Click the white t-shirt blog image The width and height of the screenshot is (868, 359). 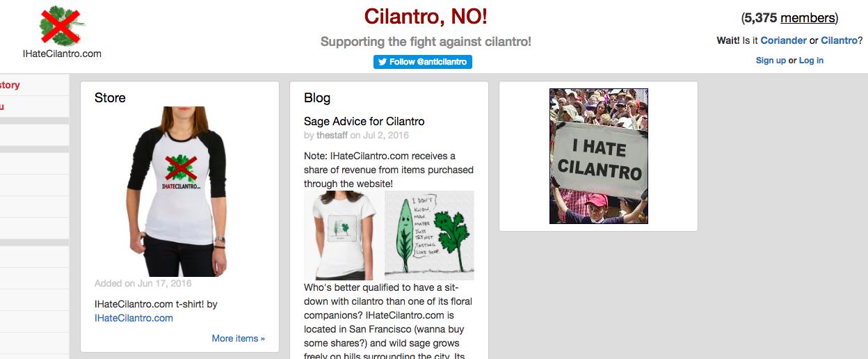coord(344,235)
